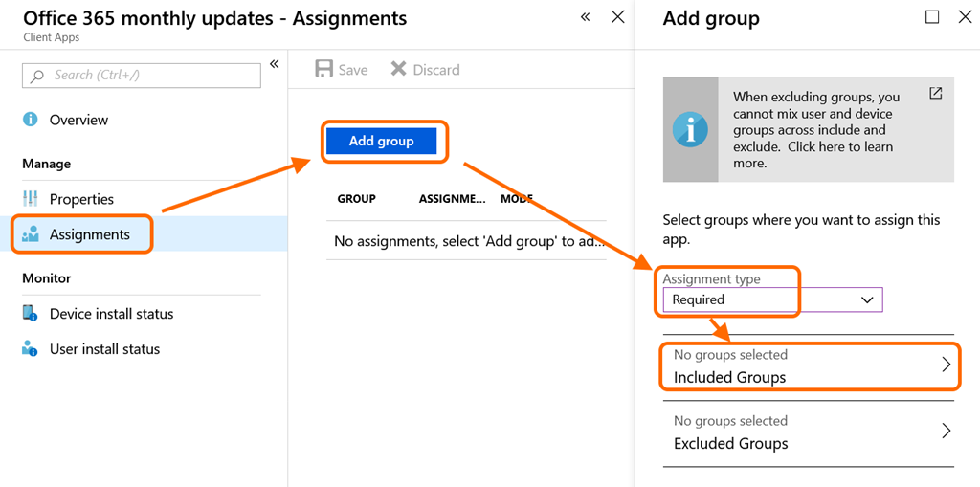The height and width of the screenshot is (487, 980).
Task: Maximize the Add group panel
Action: pyautogui.click(x=932, y=17)
